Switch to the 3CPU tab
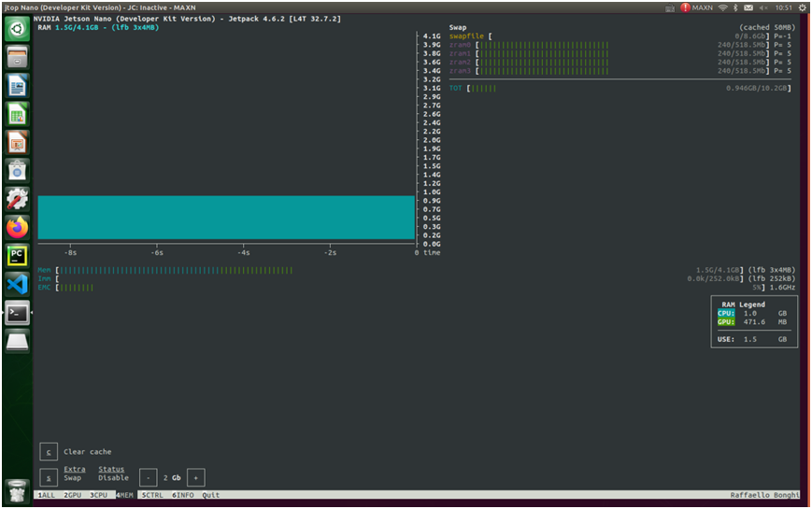The height and width of the screenshot is (509, 812). (98, 495)
